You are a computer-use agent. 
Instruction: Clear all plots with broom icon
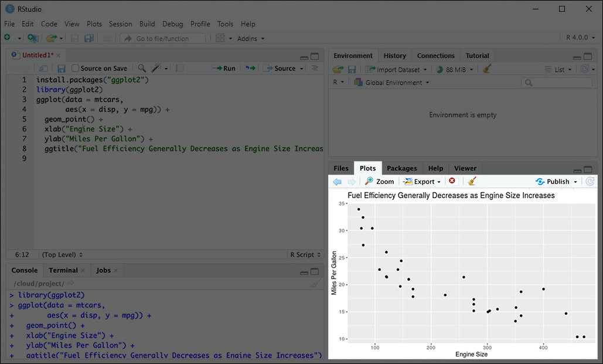(x=472, y=181)
